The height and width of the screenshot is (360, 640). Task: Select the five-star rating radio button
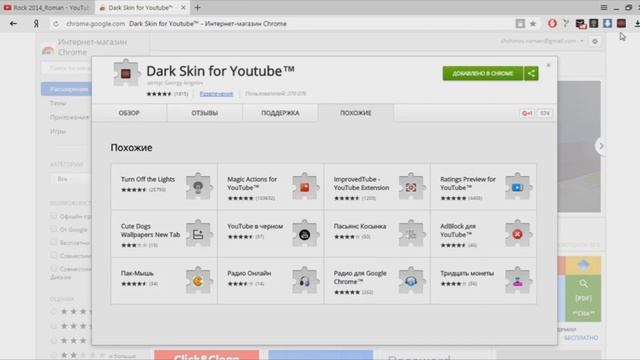point(54,311)
